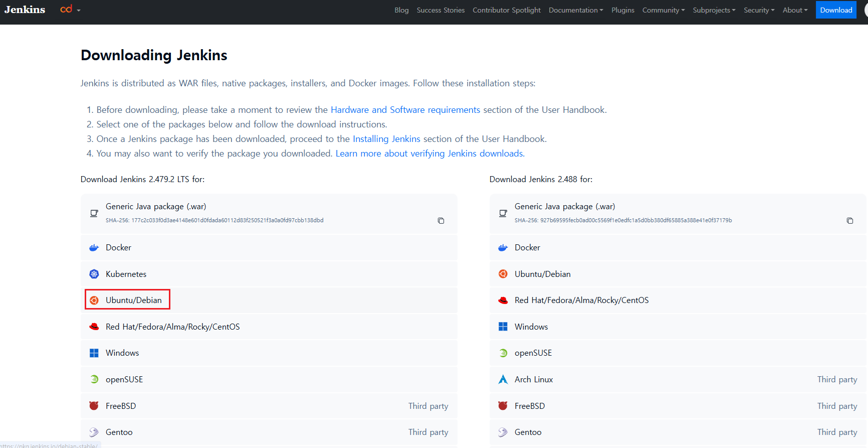The width and height of the screenshot is (868, 448).
Task: Click the Windows logo icon under LTS
Action: pyautogui.click(x=94, y=353)
